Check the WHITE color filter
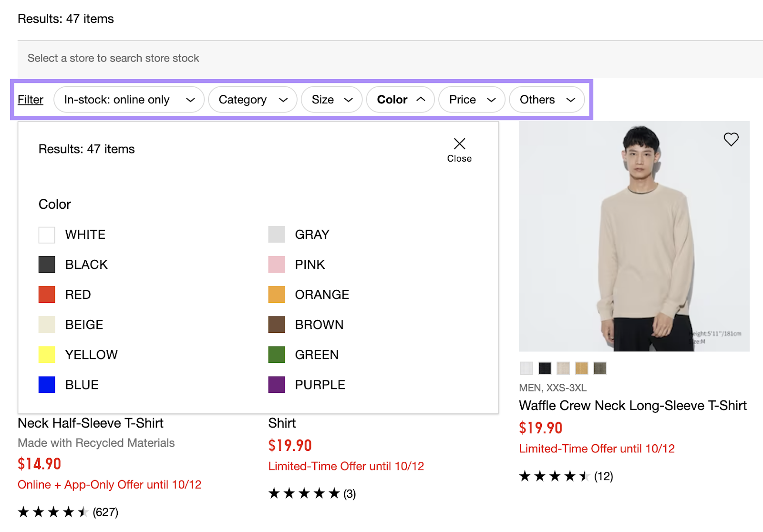The width and height of the screenshot is (763, 532). tap(46, 234)
